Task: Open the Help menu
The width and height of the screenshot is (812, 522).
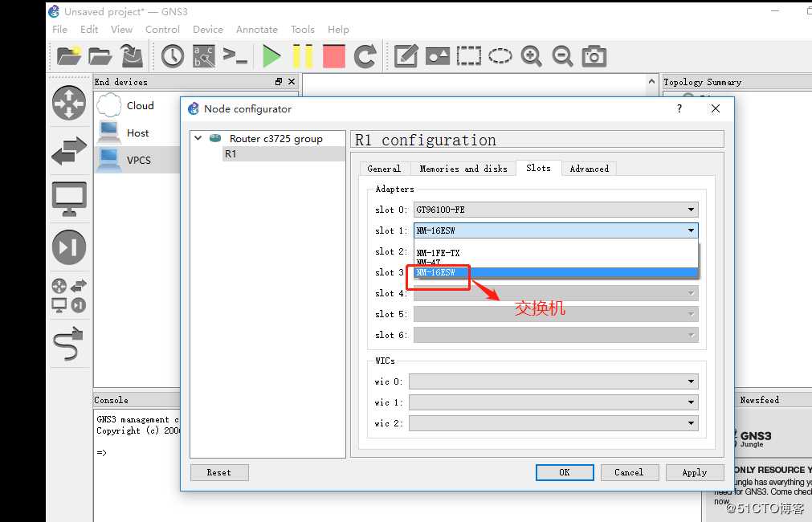Action: click(338, 30)
